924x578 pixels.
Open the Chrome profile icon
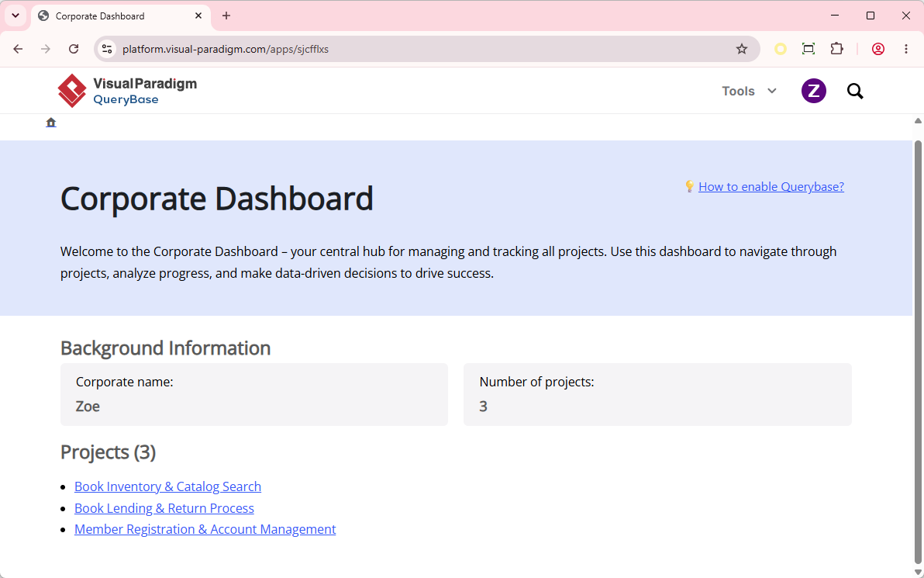[x=878, y=49]
